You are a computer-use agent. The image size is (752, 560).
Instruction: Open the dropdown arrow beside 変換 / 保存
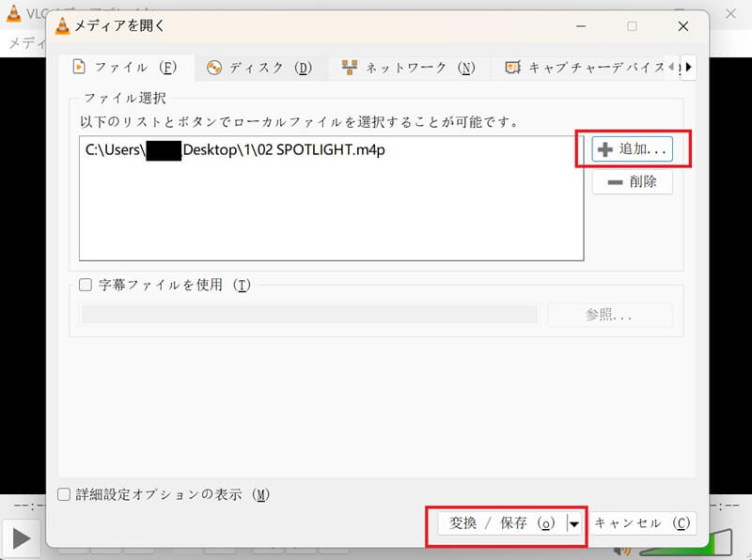click(x=574, y=523)
